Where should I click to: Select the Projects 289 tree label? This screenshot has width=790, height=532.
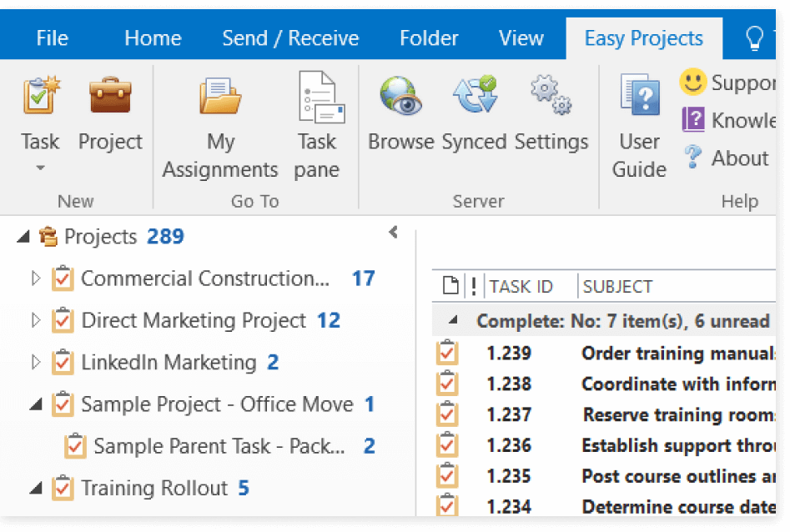[124, 236]
